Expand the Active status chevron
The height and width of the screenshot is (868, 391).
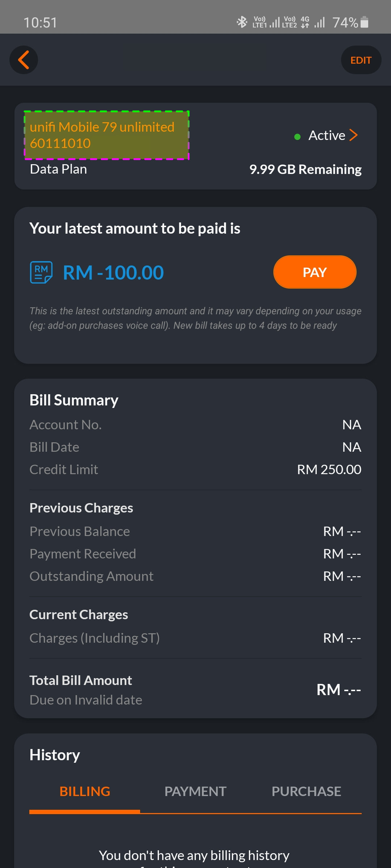354,135
